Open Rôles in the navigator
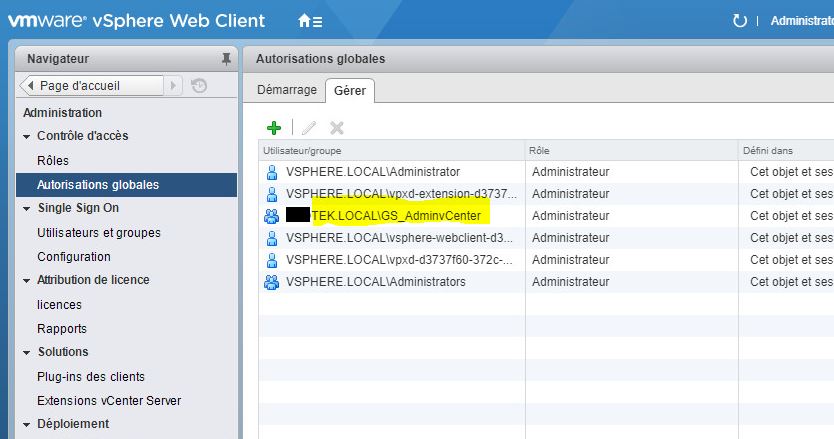 pyautogui.click(x=53, y=161)
